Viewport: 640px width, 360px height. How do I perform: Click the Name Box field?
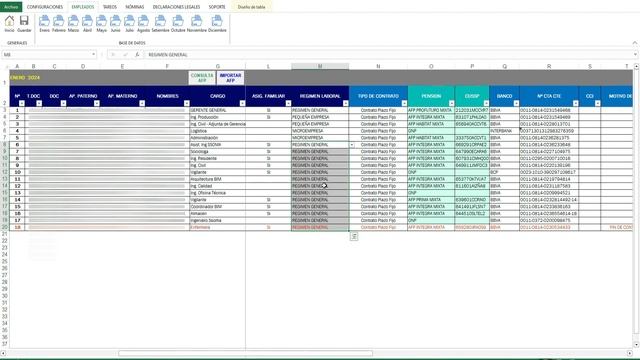(x=47, y=54)
